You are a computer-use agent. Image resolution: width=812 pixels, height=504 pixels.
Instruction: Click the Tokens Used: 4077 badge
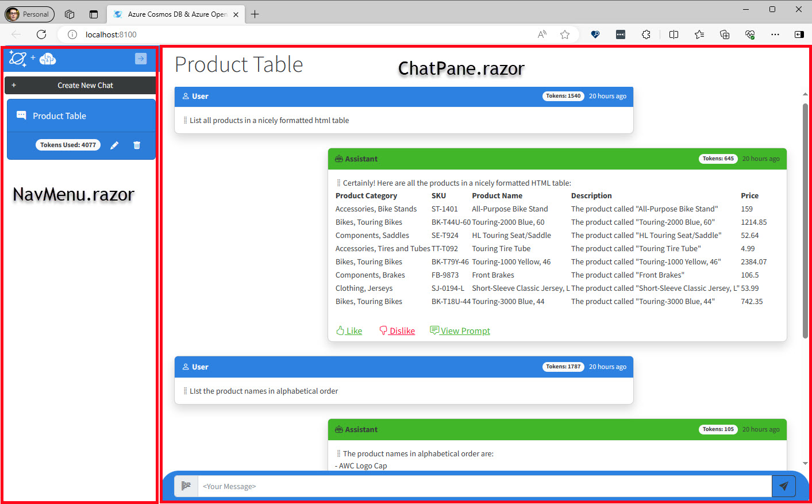(x=68, y=145)
